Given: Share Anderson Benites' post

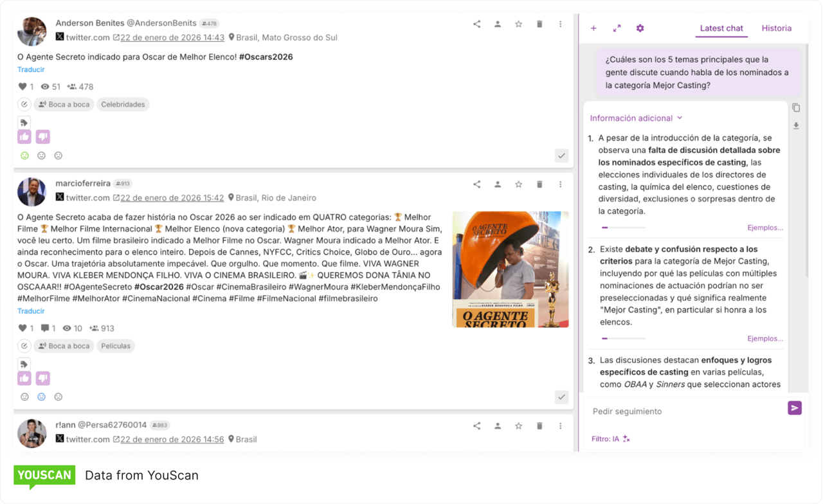Looking at the screenshot, I should point(476,24).
